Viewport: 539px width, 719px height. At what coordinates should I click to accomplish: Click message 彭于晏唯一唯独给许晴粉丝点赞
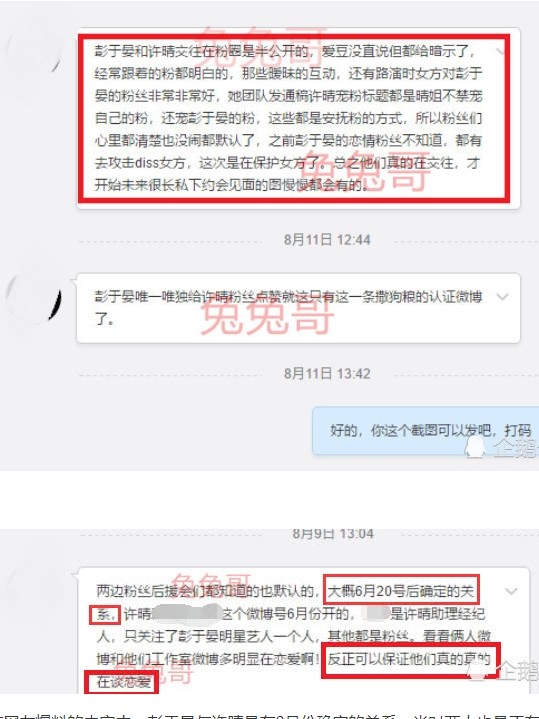coord(298,308)
